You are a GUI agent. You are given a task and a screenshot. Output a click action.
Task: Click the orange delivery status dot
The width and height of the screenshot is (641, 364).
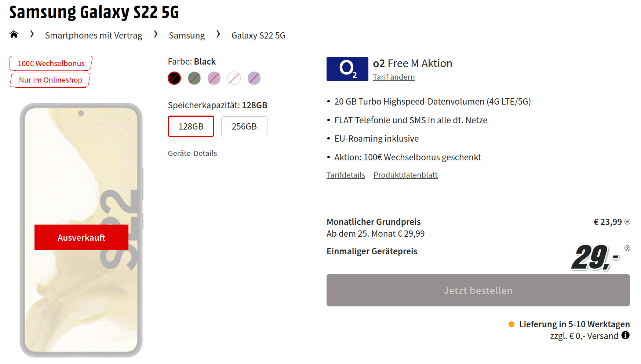click(511, 324)
